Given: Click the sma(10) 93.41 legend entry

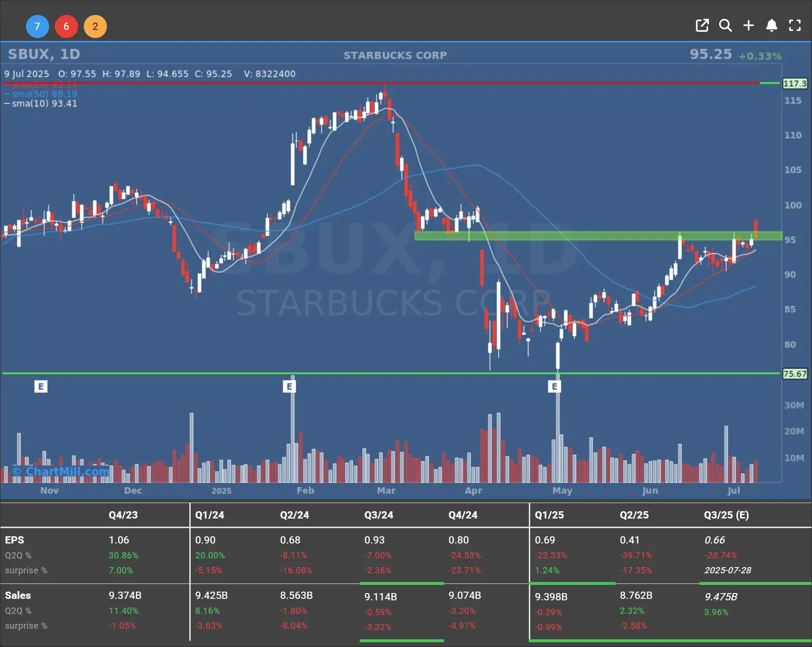Looking at the screenshot, I should 41,104.
